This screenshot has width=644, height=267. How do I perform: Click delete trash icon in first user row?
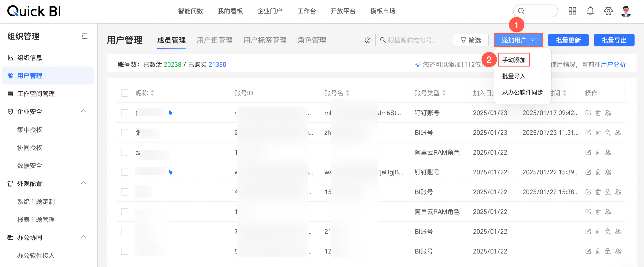point(598,113)
